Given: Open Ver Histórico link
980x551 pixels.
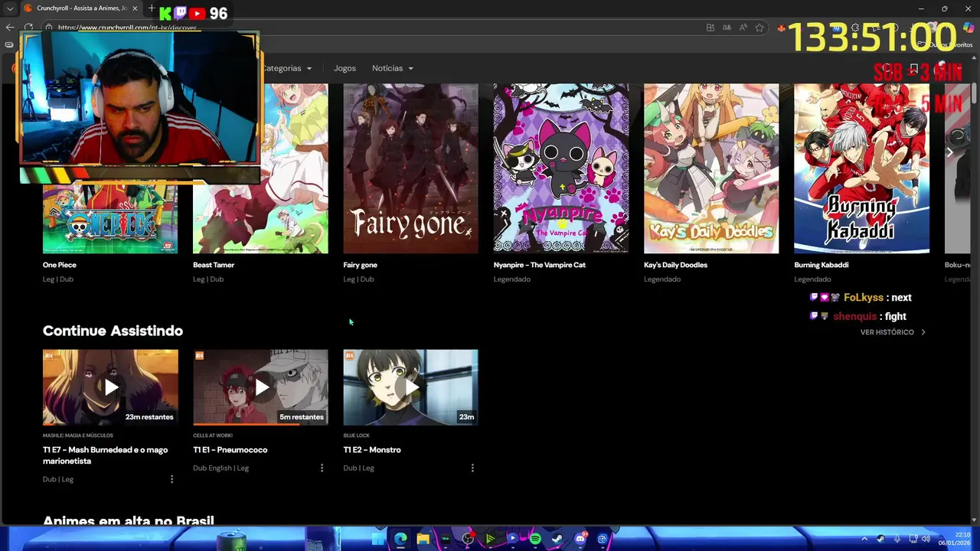Looking at the screenshot, I should point(893,332).
